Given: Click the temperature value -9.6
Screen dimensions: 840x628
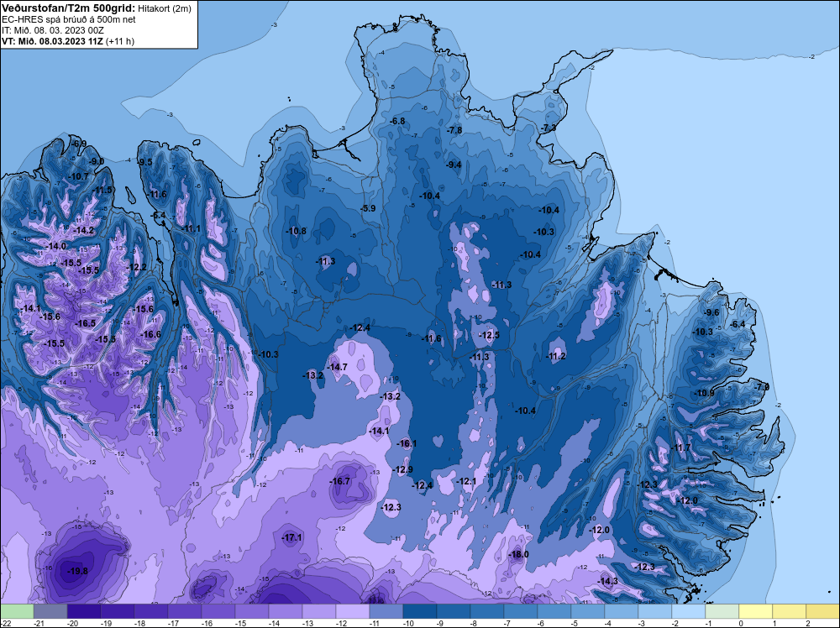Looking at the screenshot, I should pos(711,312).
